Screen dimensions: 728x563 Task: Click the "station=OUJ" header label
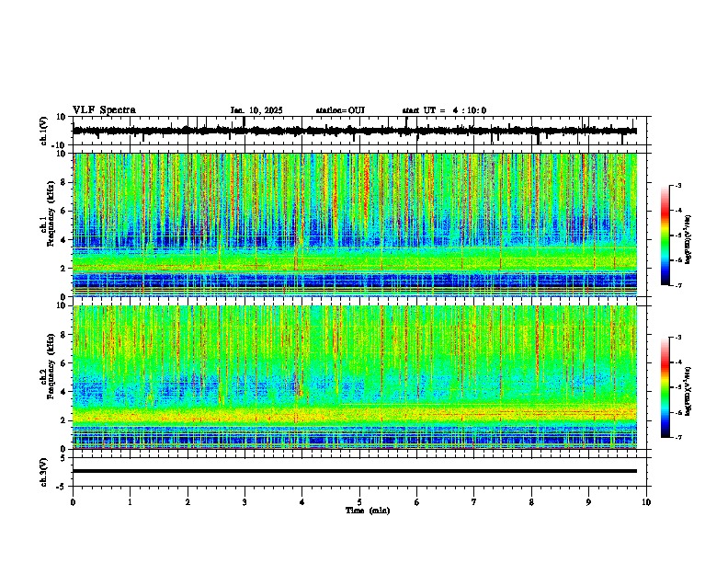340,110
